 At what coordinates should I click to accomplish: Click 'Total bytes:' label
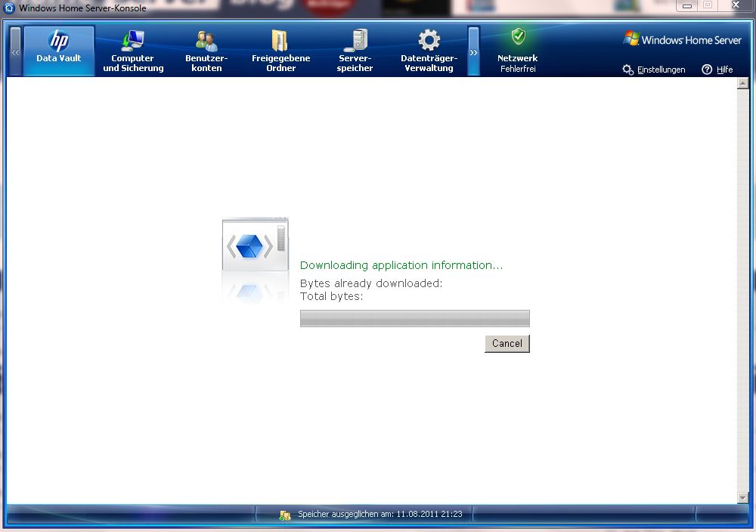coord(331,296)
